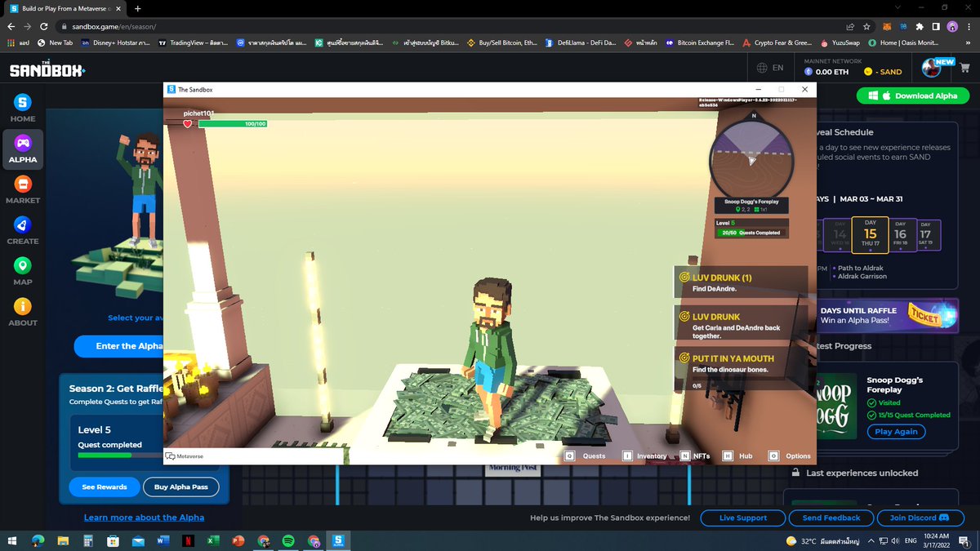
Task: Open Excel from the Windows taskbar
Action: pyautogui.click(x=213, y=540)
